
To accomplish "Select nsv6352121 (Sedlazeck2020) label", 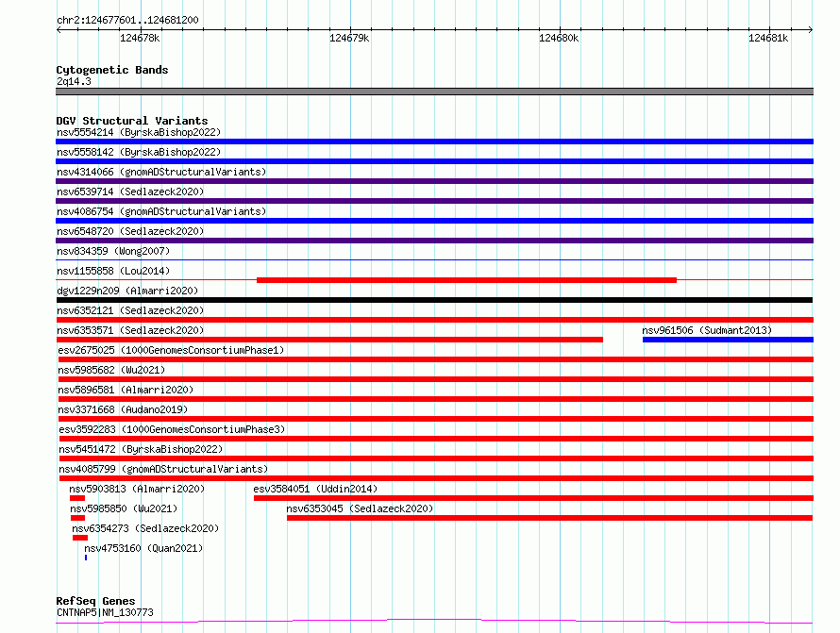I will click(130, 310).
